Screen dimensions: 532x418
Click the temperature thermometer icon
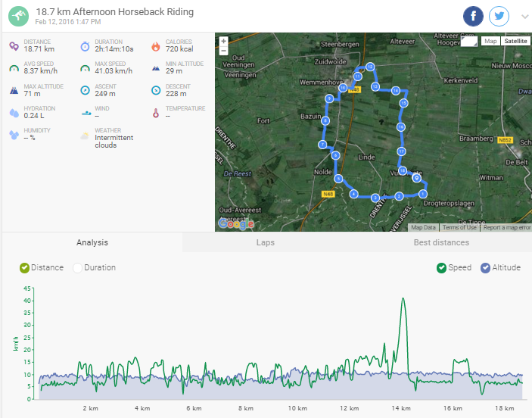(x=156, y=113)
